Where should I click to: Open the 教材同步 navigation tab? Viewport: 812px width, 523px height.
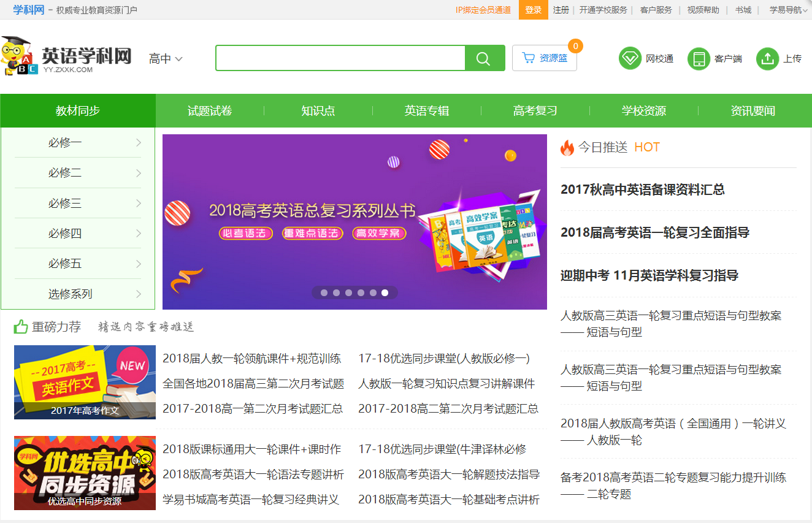78,111
